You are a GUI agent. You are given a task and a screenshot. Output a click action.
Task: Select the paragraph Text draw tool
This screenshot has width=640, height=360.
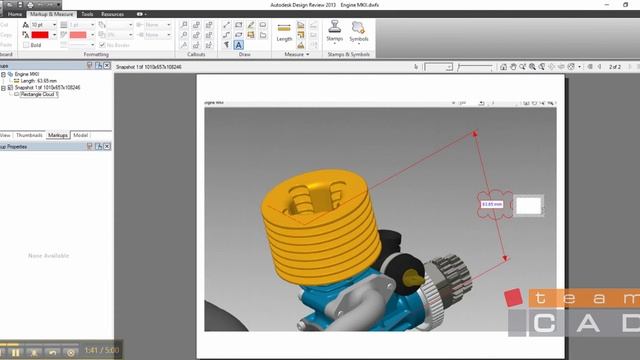(x=227, y=45)
